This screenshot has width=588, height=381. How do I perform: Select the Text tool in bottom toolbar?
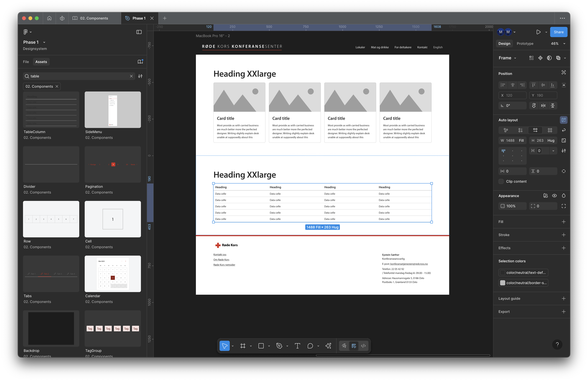(x=298, y=346)
